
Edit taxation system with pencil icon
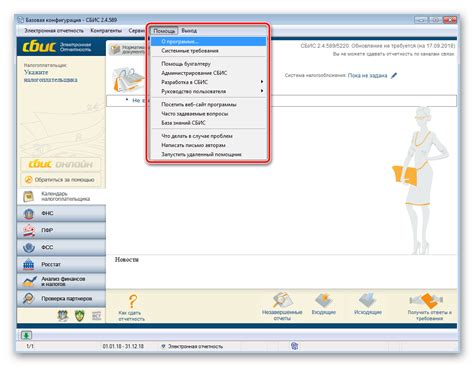pyautogui.click(x=394, y=76)
